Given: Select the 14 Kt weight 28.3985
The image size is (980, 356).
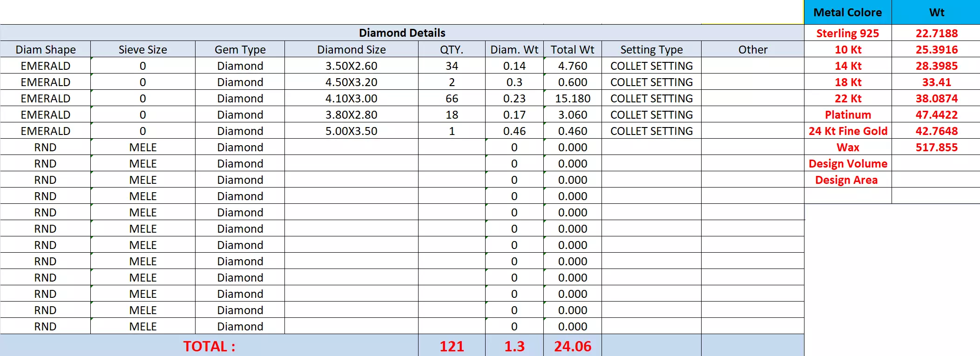Looking at the screenshot, I should (936, 66).
